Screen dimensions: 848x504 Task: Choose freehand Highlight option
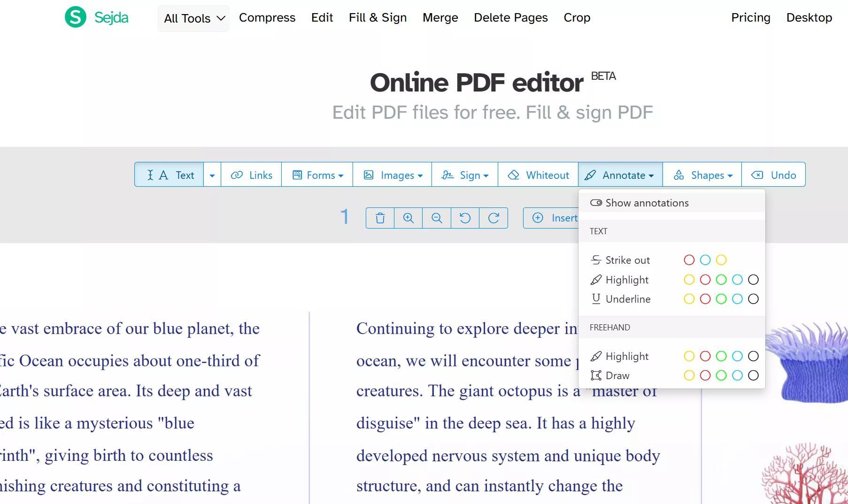pyautogui.click(x=619, y=356)
